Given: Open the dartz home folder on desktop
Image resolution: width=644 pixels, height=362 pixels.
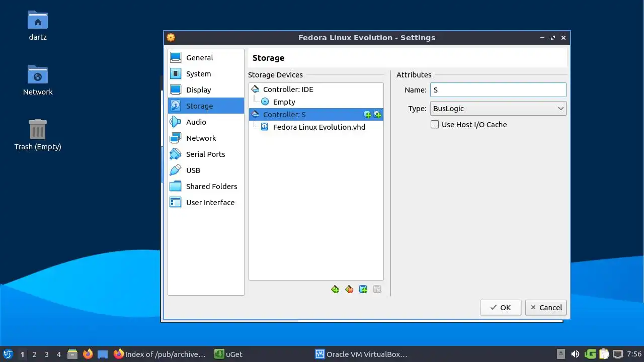Looking at the screenshot, I should pos(38,25).
